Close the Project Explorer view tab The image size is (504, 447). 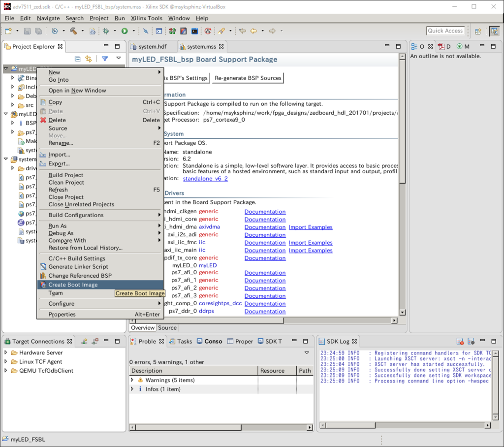(x=60, y=47)
